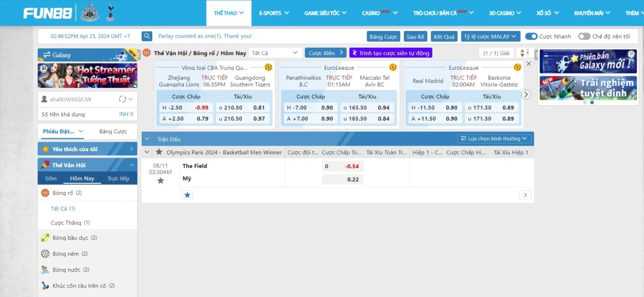Screen dimensions: 644x297
Task: Collapse the Thế Vận Hội sidebar section
Action: (x=132, y=165)
